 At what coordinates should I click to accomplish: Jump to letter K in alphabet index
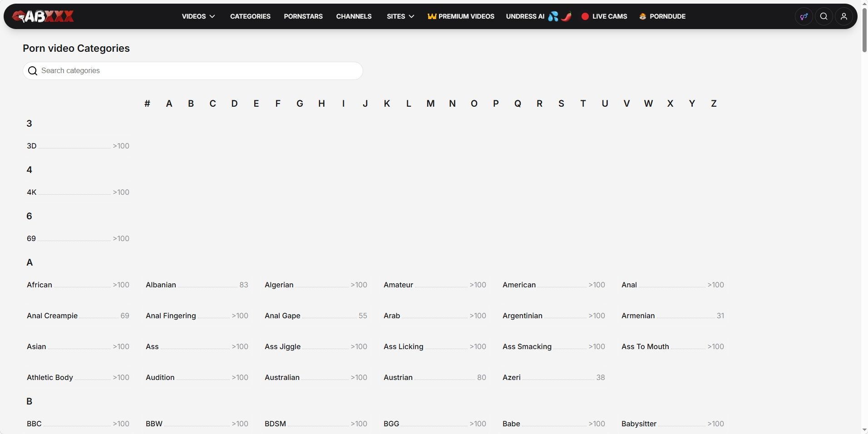(x=387, y=104)
